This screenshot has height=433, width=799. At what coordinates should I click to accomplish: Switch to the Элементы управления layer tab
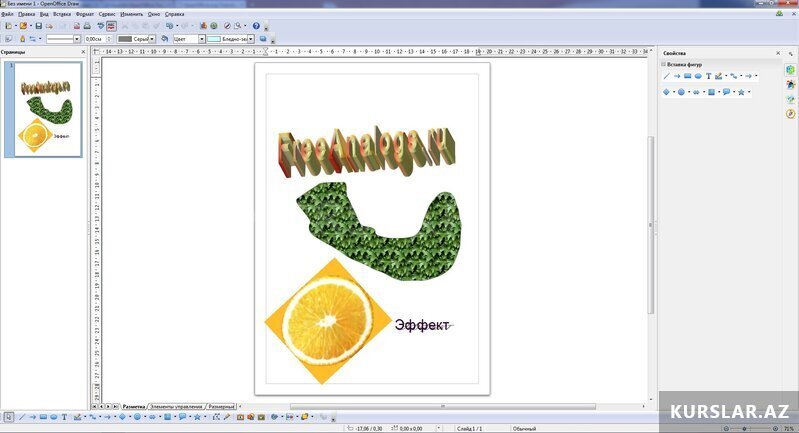(x=176, y=407)
